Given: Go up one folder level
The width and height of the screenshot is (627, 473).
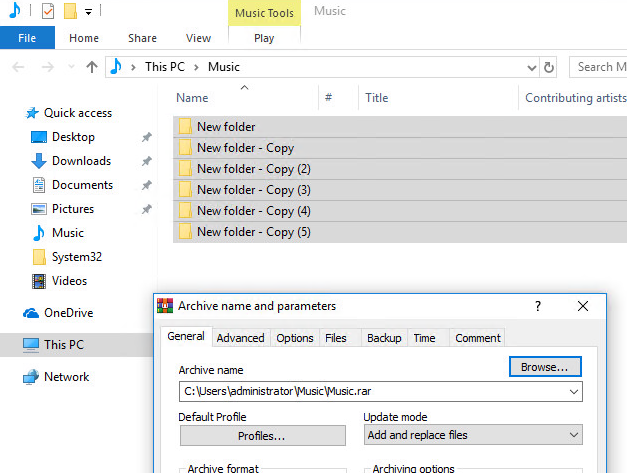Looking at the screenshot, I should (92, 67).
